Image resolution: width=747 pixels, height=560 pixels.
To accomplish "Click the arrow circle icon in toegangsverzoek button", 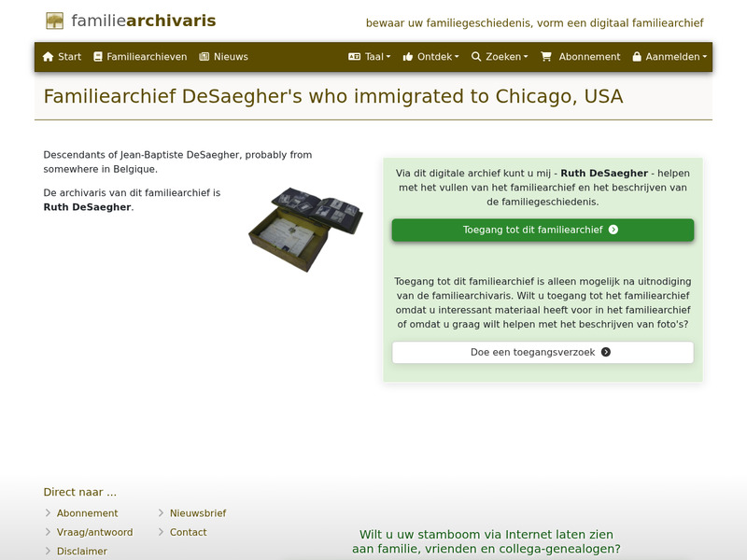I will 606,352.
